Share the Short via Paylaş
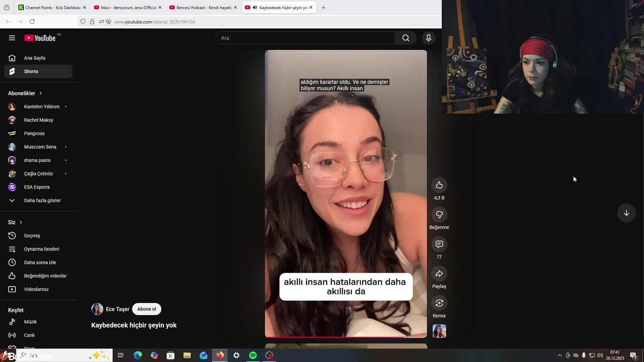 [439, 274]
